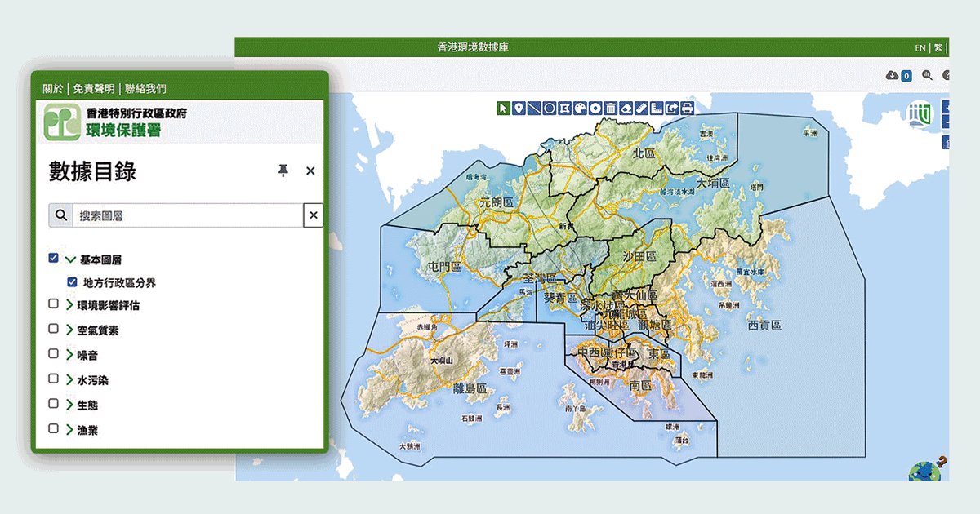
Task: Choose the map pin marker tool
Action: 519,108
